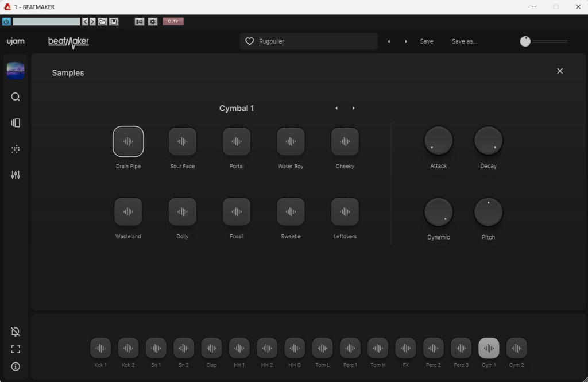Trigger the Tom L instrument pad
Image resolution: width=588 pixels, height=382 pixels.
[323, 348]
